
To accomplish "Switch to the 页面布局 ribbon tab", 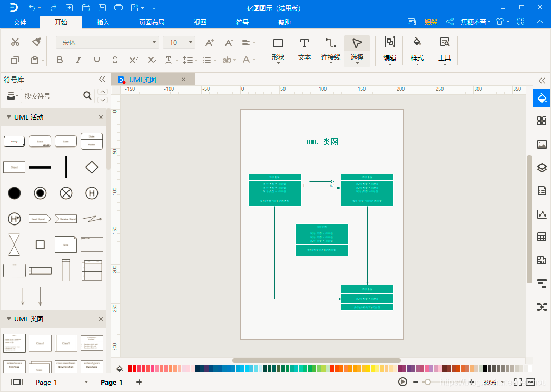I will point(152,22).
